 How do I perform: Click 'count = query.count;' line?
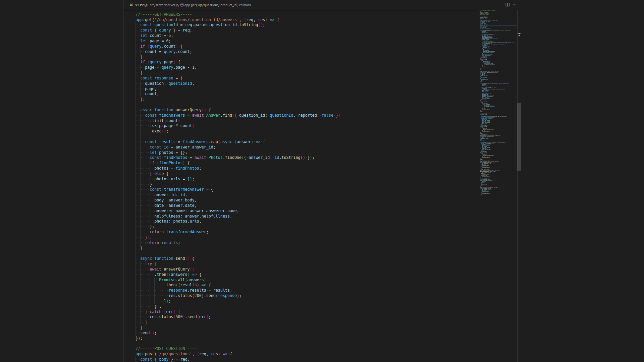(168, 52)
